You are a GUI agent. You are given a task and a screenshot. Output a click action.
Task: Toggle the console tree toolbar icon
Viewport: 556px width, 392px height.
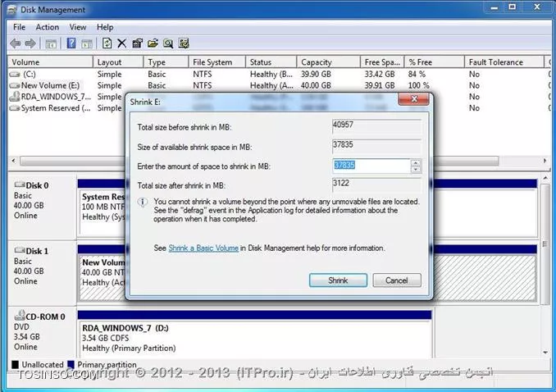[51, 44]
